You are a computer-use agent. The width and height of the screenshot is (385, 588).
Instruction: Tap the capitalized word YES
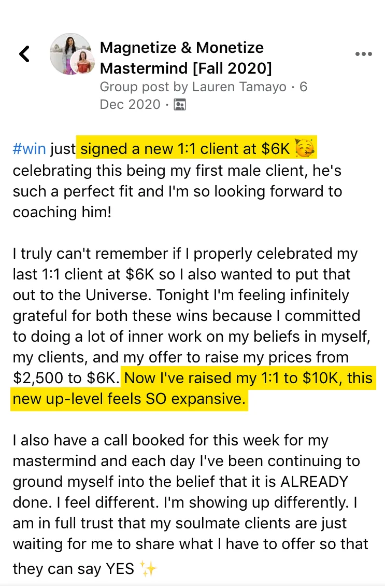pos(120,568)
